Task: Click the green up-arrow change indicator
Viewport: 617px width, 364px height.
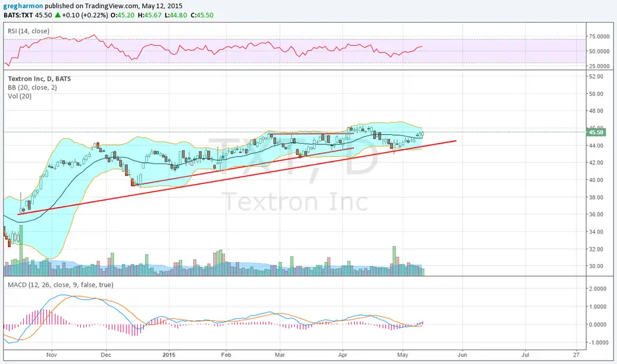Action: (x=58, y=15)
